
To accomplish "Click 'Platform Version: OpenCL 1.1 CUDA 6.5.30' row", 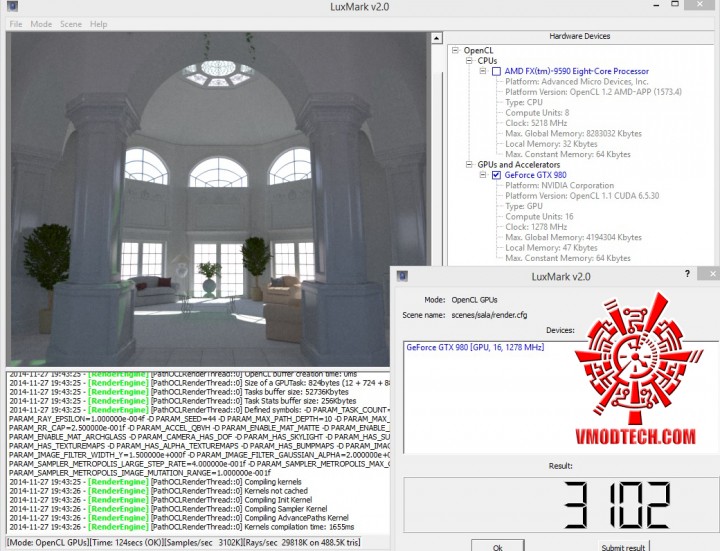I will [582, 196].
